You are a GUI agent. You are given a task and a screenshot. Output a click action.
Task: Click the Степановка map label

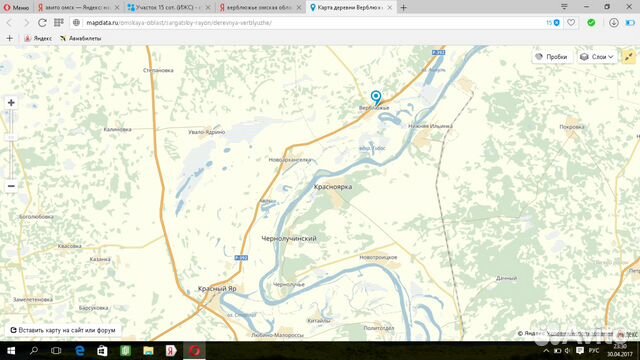pos(158,70)
